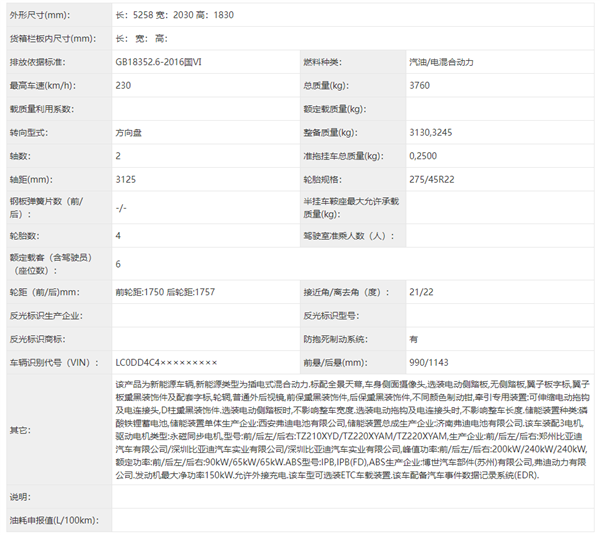
Task: Click the 钢板弹簧片数 value -/-
Action: point(121,208)
